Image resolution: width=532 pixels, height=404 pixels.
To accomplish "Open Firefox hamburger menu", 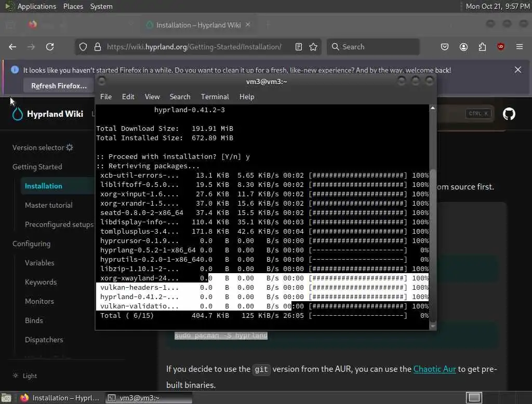I will coord(520,47).
